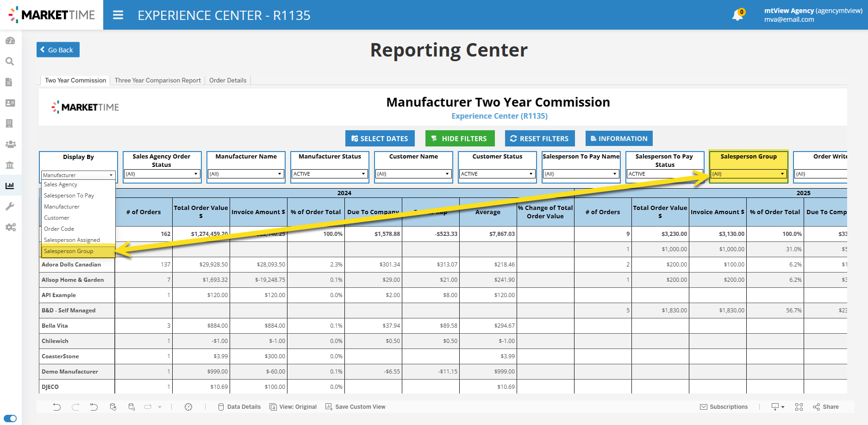
Task: Select Salesperson Group in Display By list
Action: pyautogui.click(x=78, y=251)
